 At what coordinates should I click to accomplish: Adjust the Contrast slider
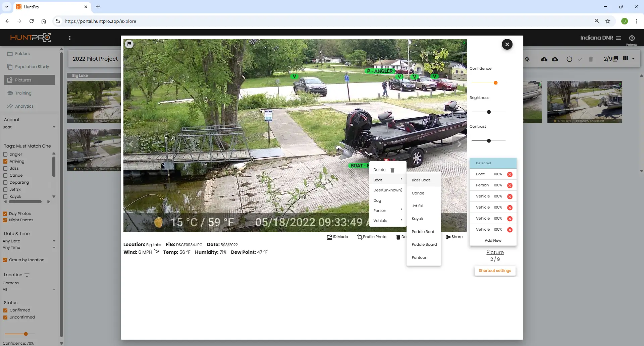489,141
